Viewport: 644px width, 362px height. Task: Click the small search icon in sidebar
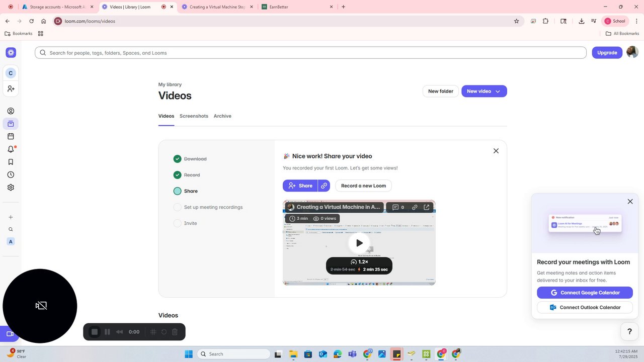(x=11, y=229)
